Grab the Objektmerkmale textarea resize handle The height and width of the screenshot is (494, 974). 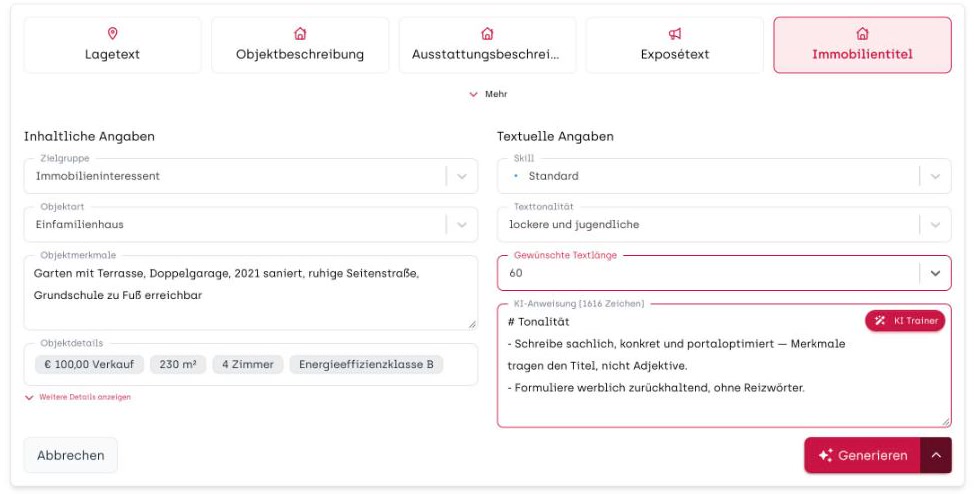(x=472, y=324)
